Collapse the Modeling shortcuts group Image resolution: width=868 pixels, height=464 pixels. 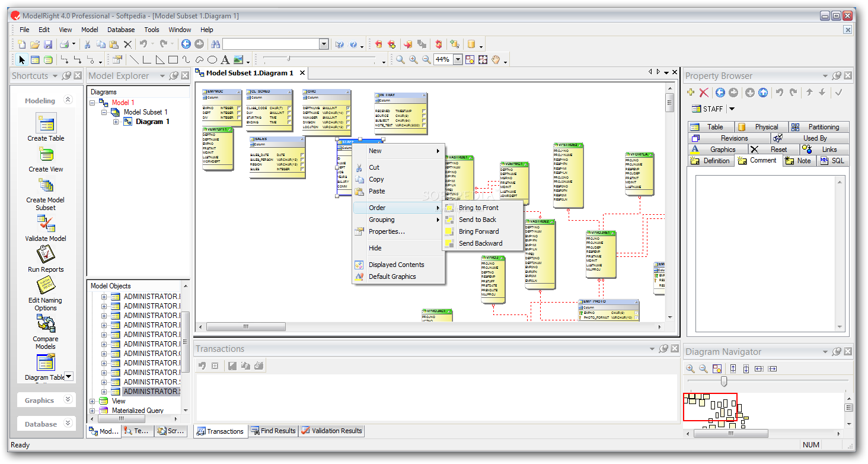(x=68, y=100)
